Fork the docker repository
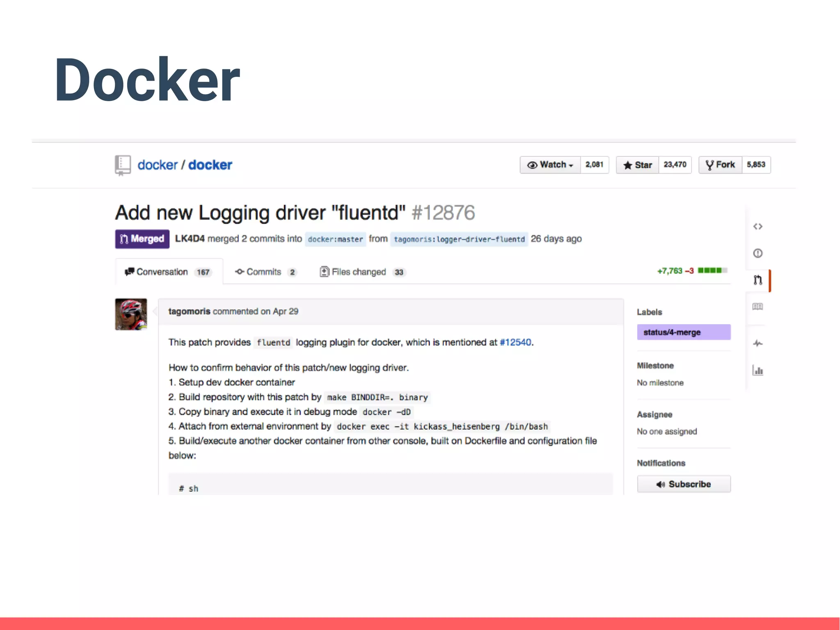Viewport: 840px width, 630px height. click(720, 165)
